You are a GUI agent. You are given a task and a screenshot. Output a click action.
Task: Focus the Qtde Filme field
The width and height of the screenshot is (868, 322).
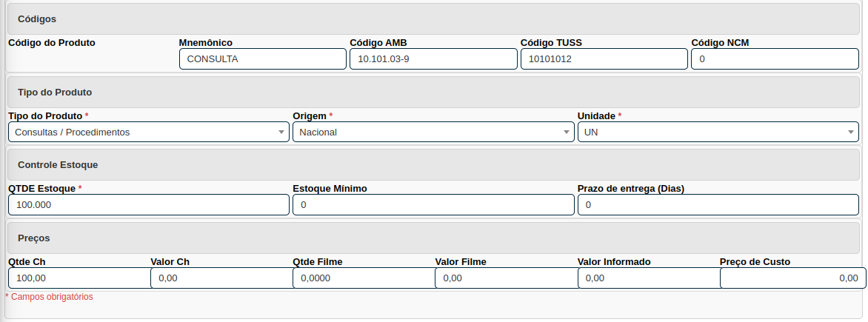point(363,278)
